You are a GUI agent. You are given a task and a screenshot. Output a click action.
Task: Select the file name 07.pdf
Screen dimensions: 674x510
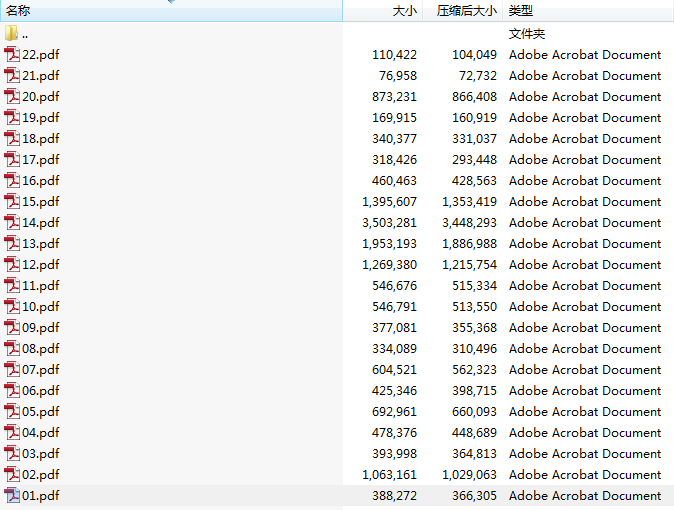(x=41, y=370)
